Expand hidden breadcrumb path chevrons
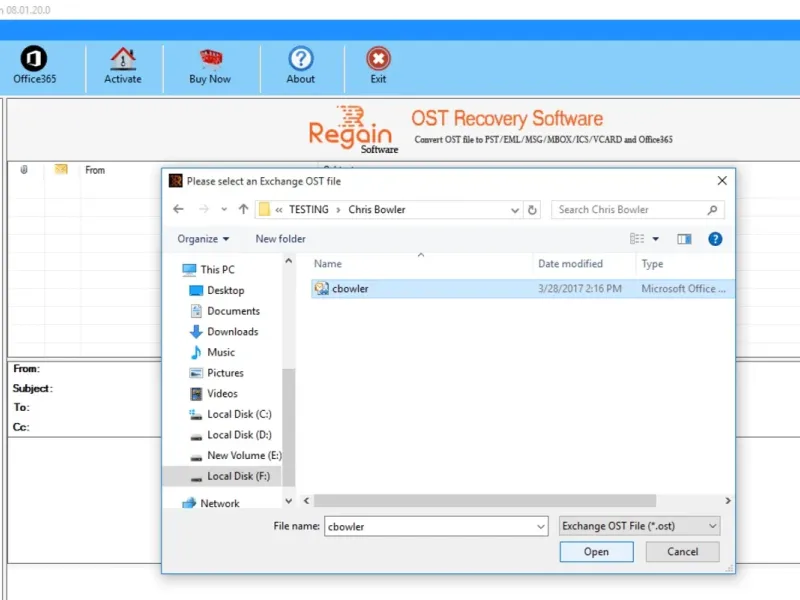800x600 pixels. click(x=279, y=210)
